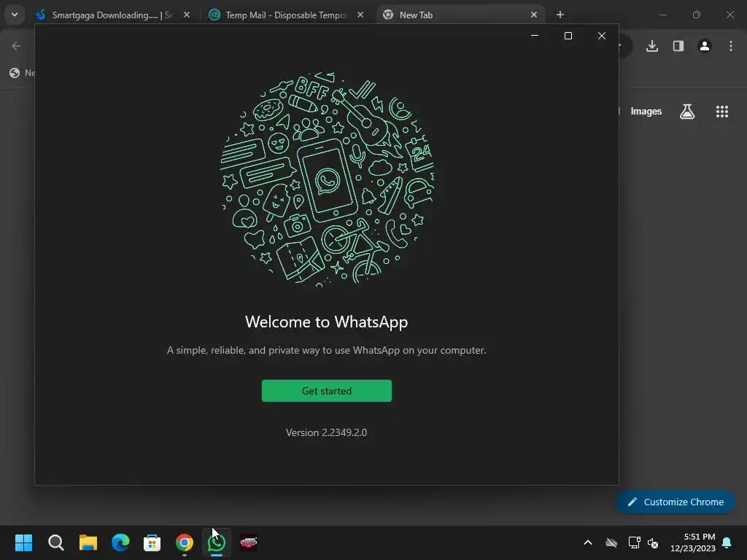Maximize the WhatsApp window
Viewport: 747px width, 560px height.
[568, 36]
